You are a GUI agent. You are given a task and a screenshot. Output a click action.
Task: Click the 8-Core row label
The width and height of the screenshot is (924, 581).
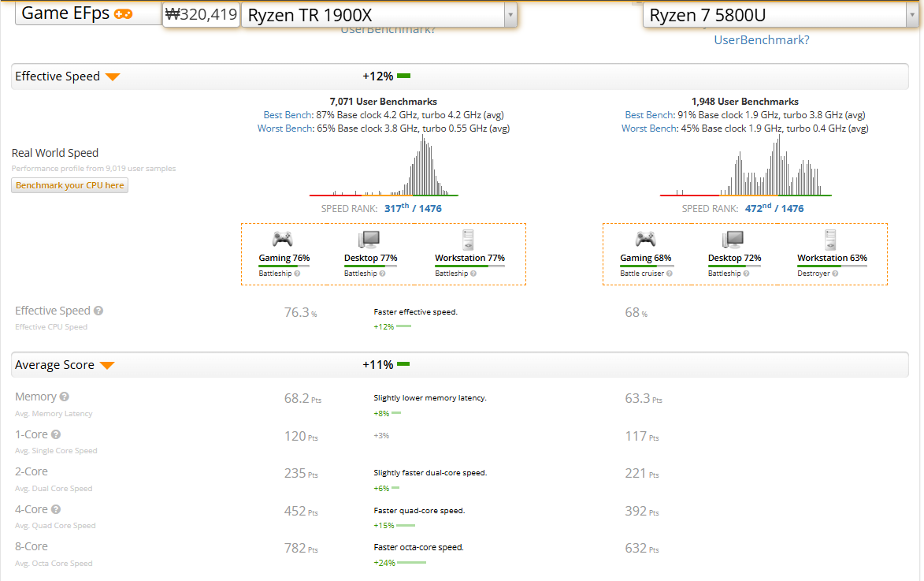click(32, 547)
